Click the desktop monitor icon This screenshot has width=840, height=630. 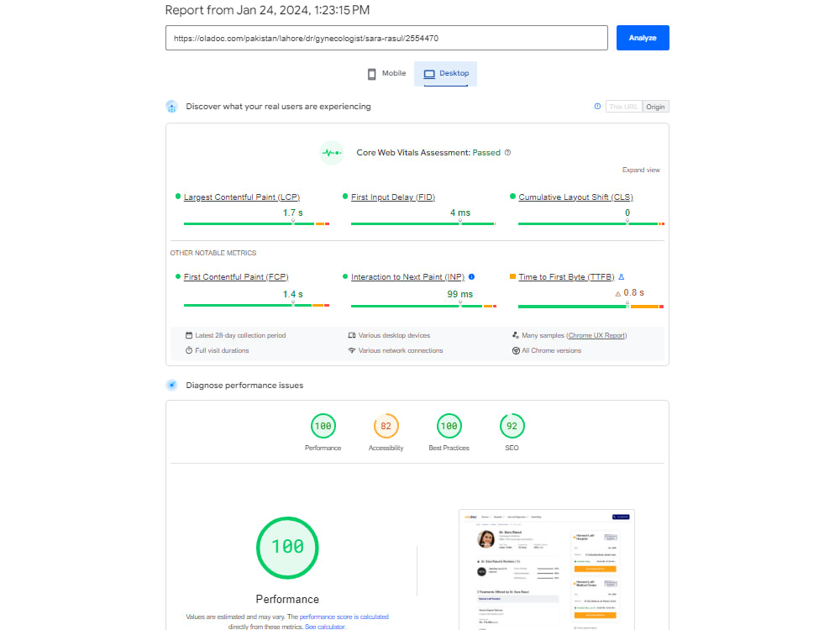tap(429, 74)
